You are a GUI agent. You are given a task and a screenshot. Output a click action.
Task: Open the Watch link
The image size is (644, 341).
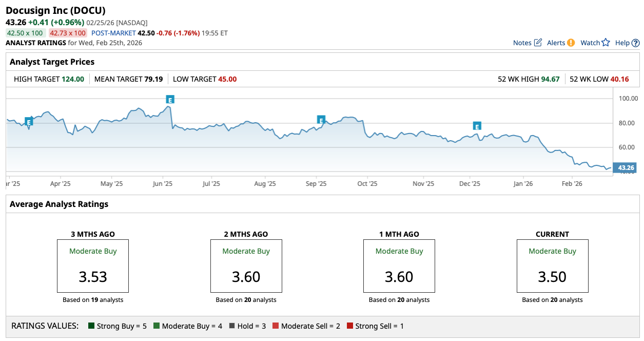click(590, 43)
